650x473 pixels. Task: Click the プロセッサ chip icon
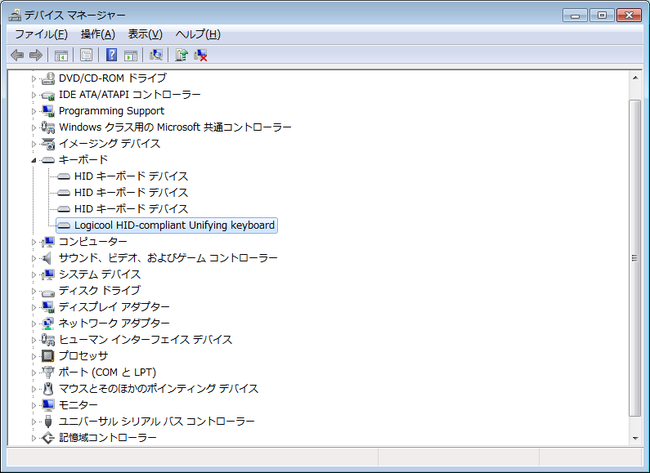[48, 356]
